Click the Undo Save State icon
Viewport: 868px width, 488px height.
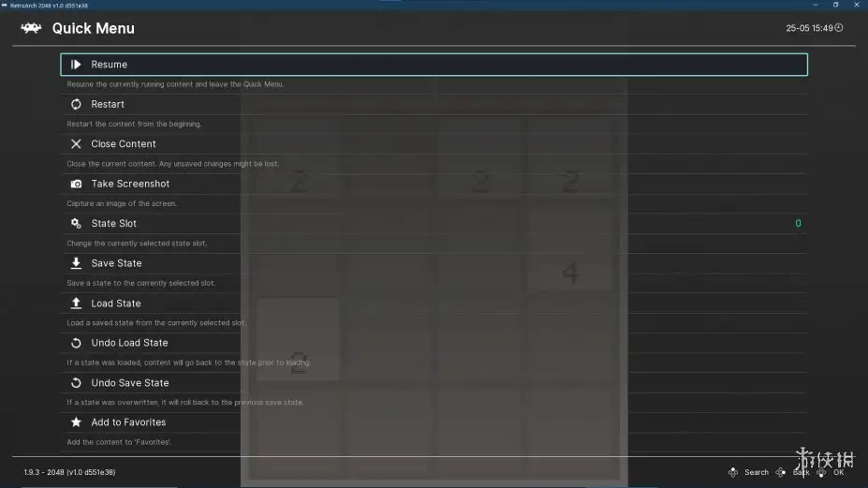[x=76, y=383]
